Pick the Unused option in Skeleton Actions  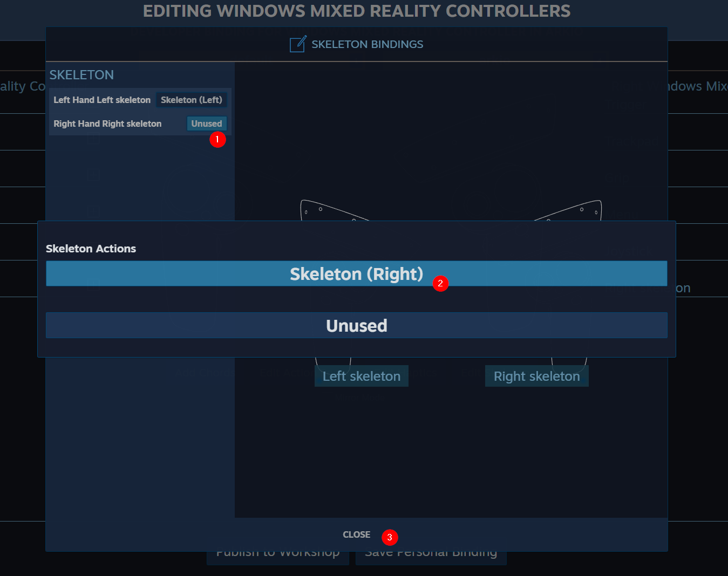pyautogui.click(x=356, y=326)
